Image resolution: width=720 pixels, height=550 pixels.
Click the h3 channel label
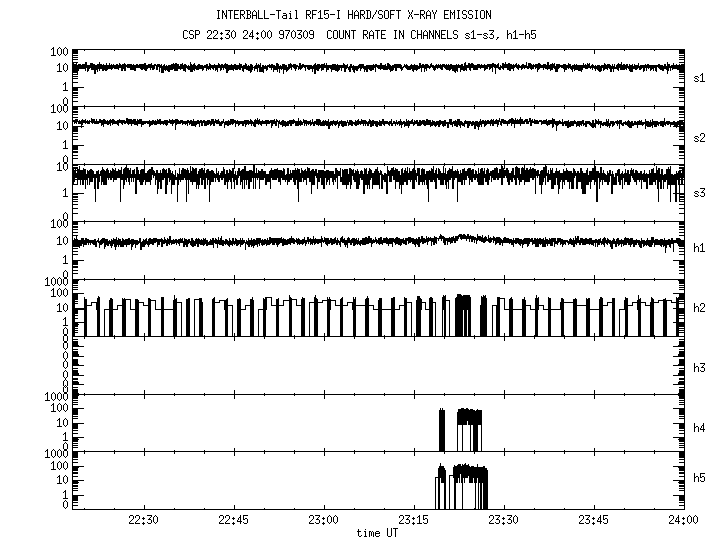pos(700,368)
